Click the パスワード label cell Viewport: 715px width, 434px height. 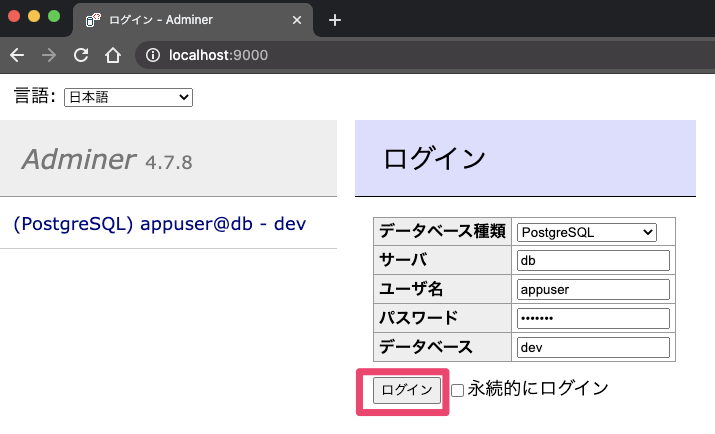(x=442, y=318)
